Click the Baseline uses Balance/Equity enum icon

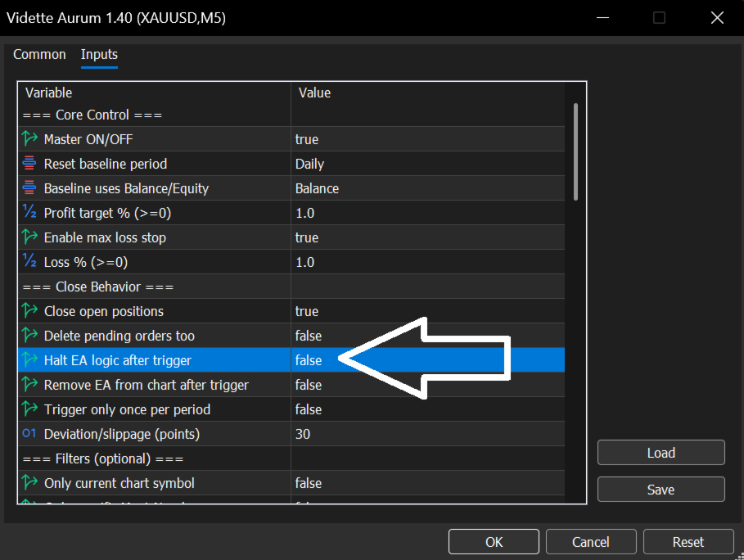(29, 188)
